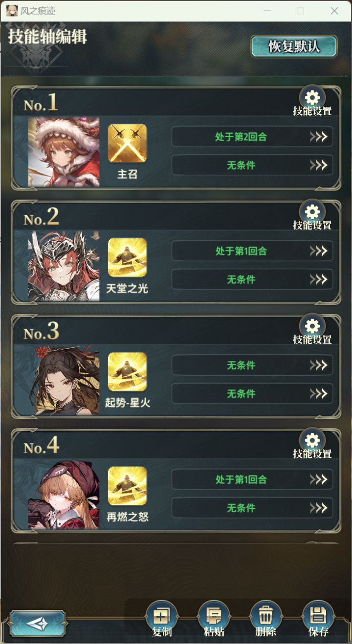The height and width of the screenshot is (644, 352).
Task: Restore defaults with 恢复默认 button
Action: coord(294,46)
